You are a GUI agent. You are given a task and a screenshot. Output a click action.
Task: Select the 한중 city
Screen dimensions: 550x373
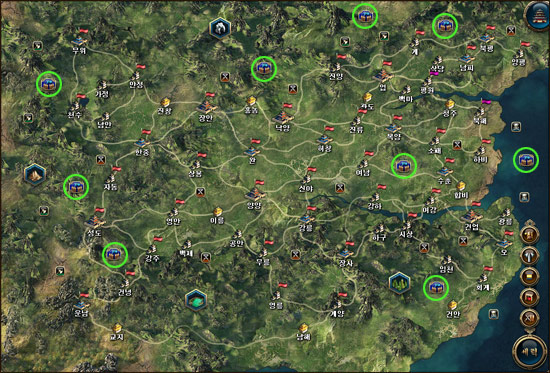coord(142,143)
